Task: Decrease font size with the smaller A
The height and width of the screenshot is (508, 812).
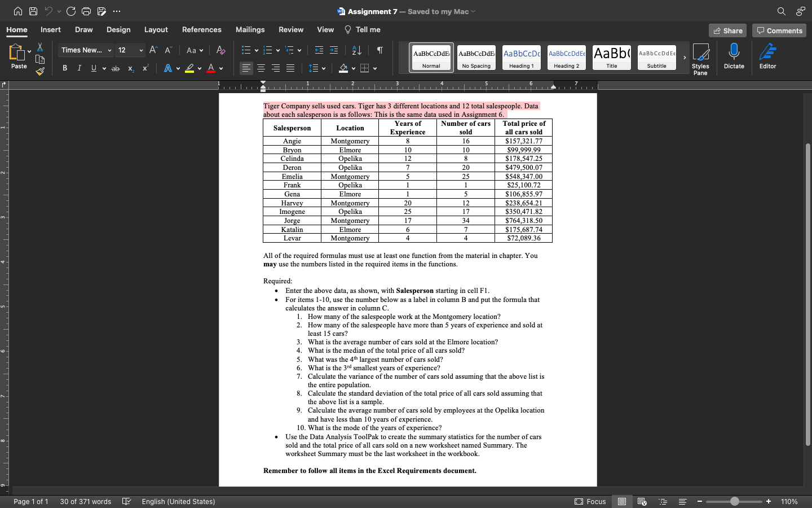Action: [x=168, y=50]
